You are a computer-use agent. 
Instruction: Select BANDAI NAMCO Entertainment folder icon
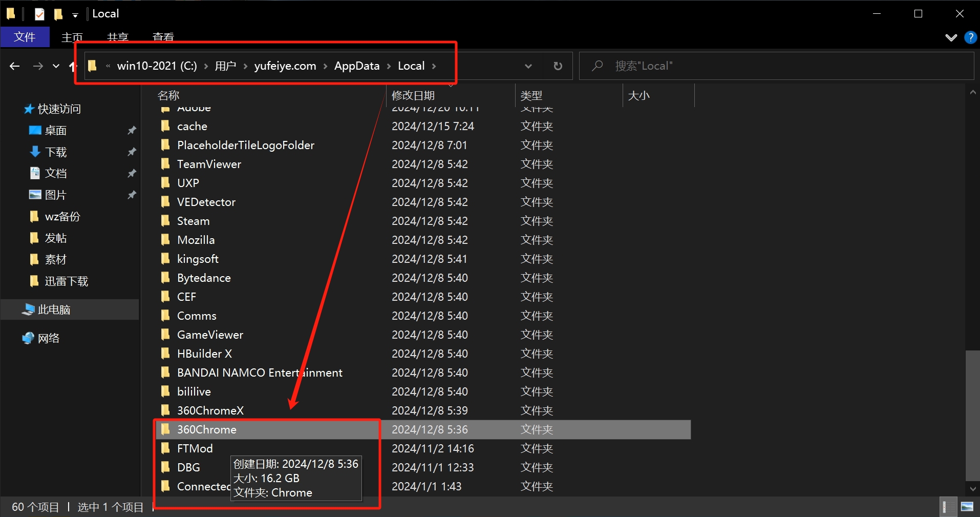coord(165,372)
